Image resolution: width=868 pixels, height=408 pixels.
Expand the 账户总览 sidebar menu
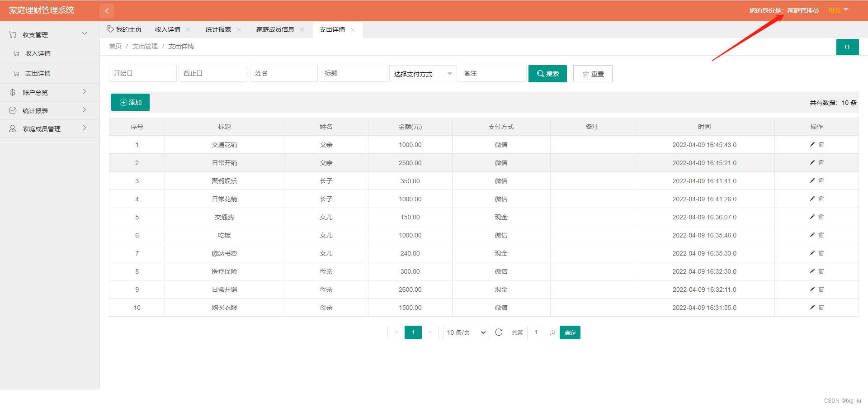pyautogui.click(x=50, y=92)
